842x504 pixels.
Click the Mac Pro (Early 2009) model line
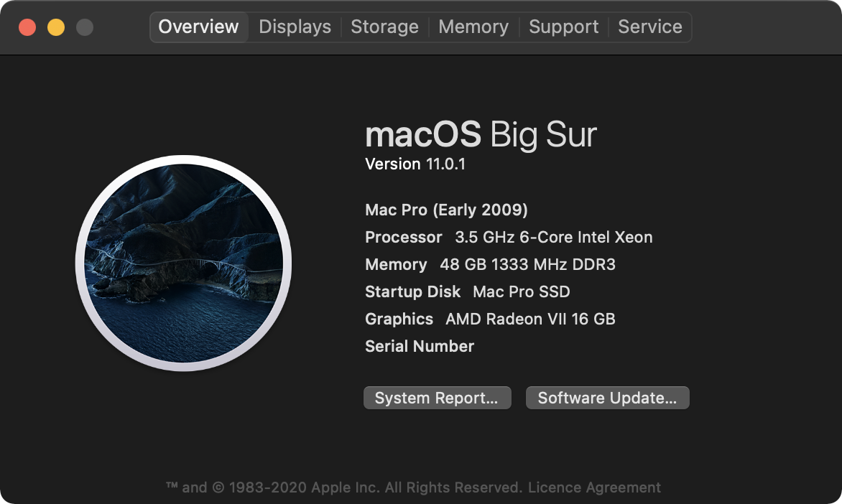[x=446, y=210]
